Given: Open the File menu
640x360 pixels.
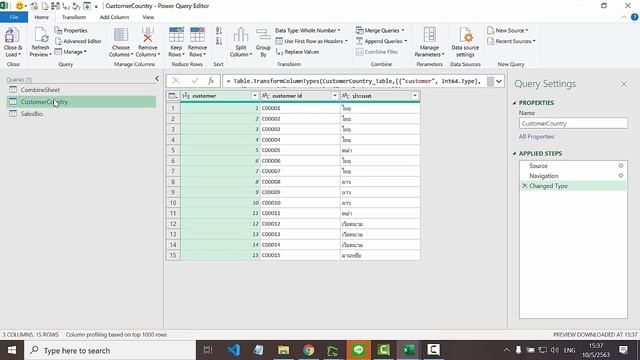Looking at the screenshot, I should 14,17.
